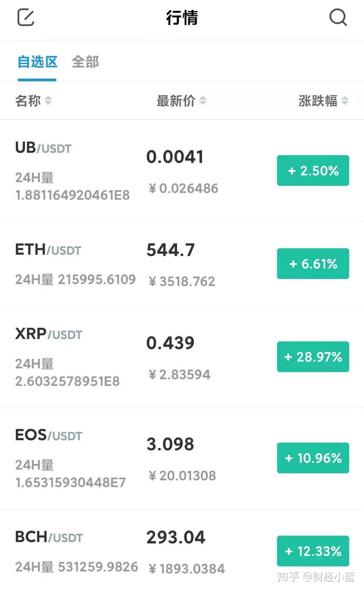Tap the edit watchlist icon

coord(26,18)
